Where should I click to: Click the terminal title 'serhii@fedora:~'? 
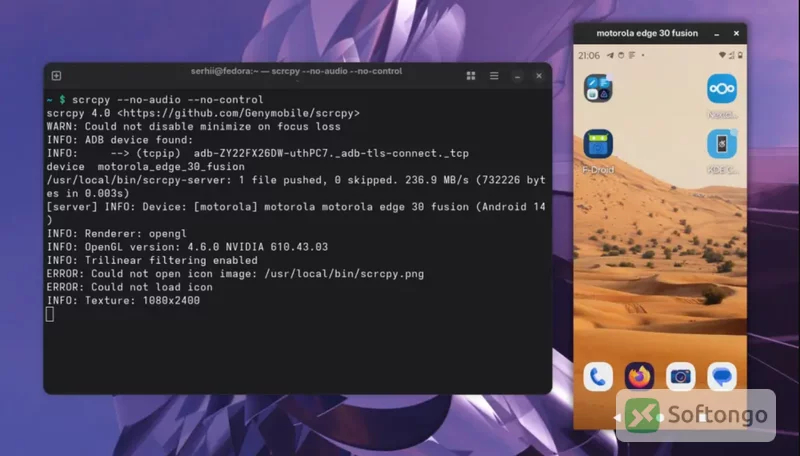224,71
